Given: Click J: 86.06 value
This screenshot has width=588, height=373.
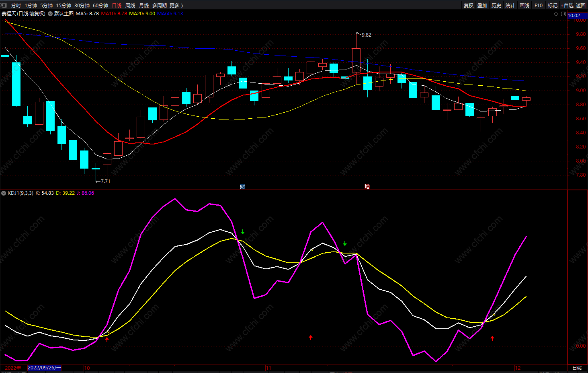Looking at the screenshot, I should pyautogui.click(x=85, y=193).
